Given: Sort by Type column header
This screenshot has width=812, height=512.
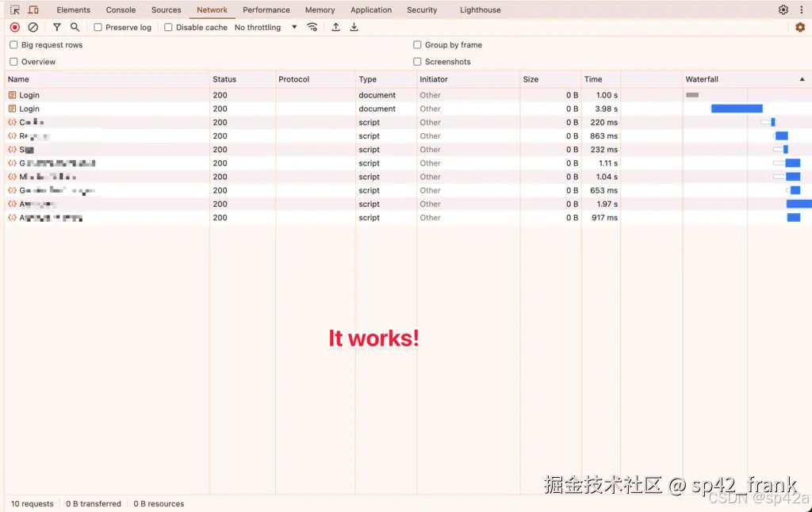Looking at the screenshot, I should pyautogui.click(x=386, y=79).
